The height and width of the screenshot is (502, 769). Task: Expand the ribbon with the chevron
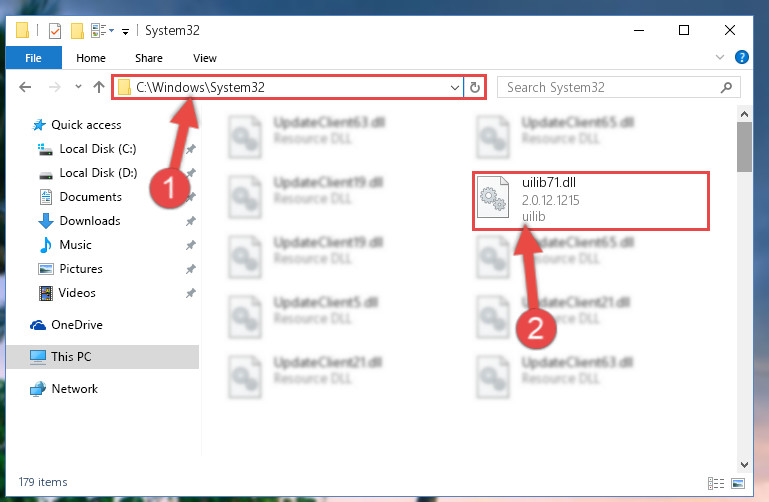coord(719,57)
